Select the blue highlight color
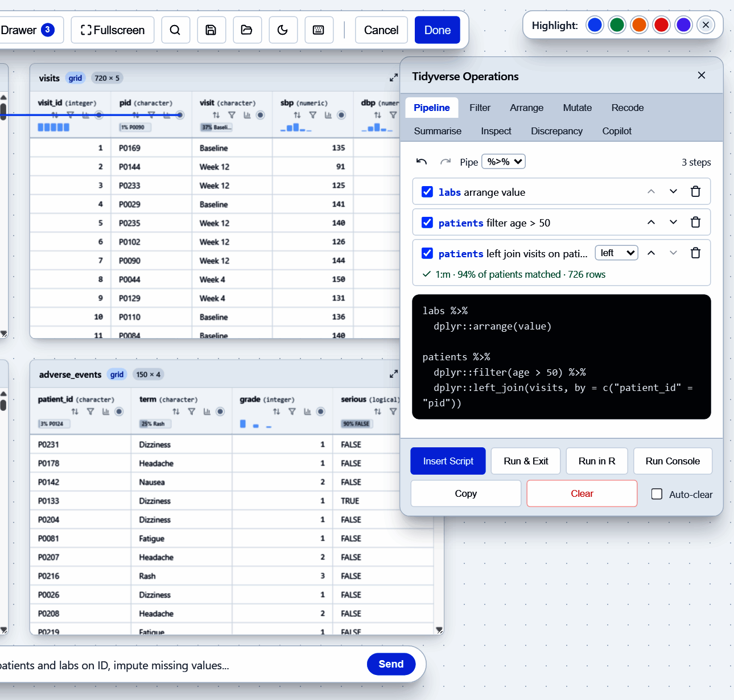 pyautogui.click(x=595, y=25)
